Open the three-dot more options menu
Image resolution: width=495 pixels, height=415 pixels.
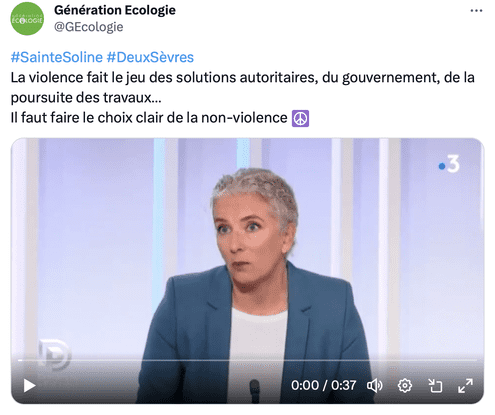tap(476, 11)
